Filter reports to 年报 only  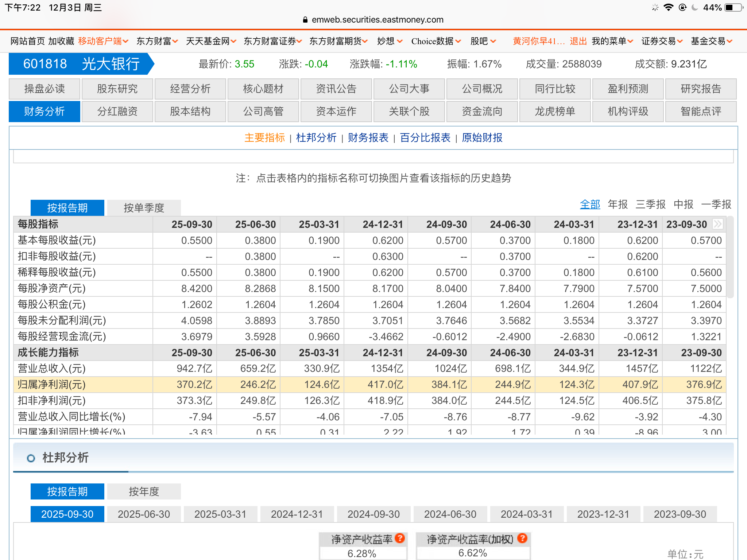point(618,204)
